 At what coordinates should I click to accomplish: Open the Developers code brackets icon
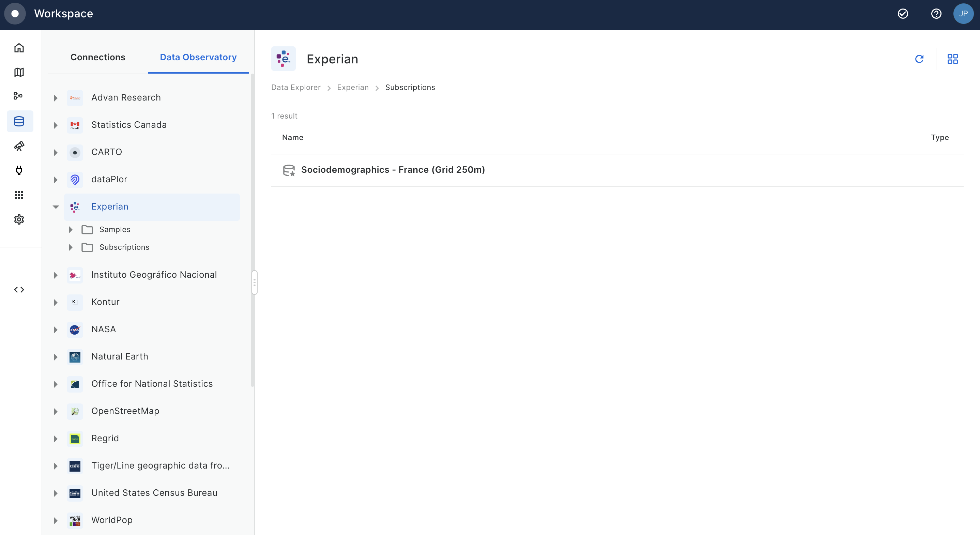[x=19, y=290]
